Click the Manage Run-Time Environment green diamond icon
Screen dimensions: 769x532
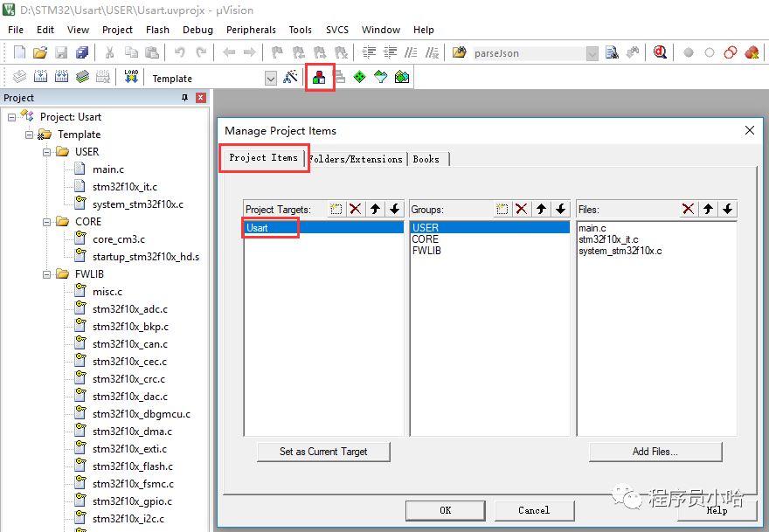pos(359,77)
